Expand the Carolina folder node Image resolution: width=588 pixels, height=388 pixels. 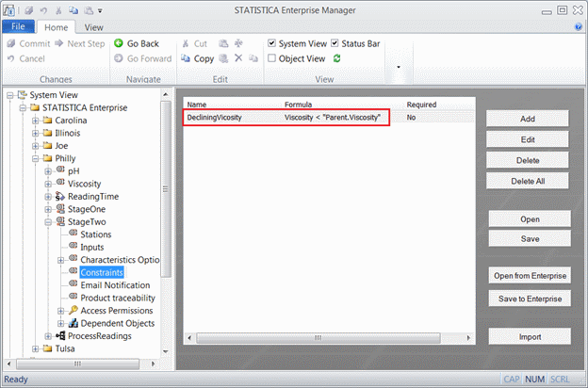35,121
